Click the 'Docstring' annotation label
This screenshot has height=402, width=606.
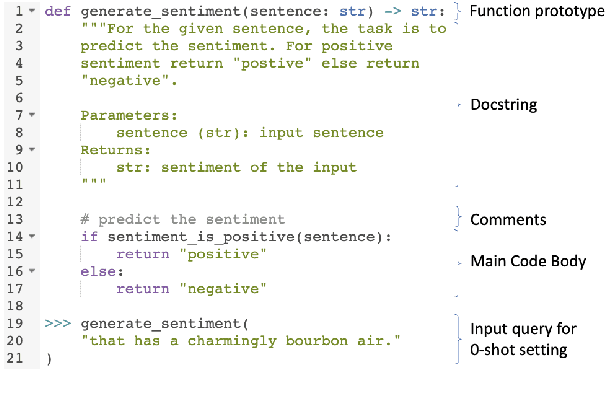[504, 105]
